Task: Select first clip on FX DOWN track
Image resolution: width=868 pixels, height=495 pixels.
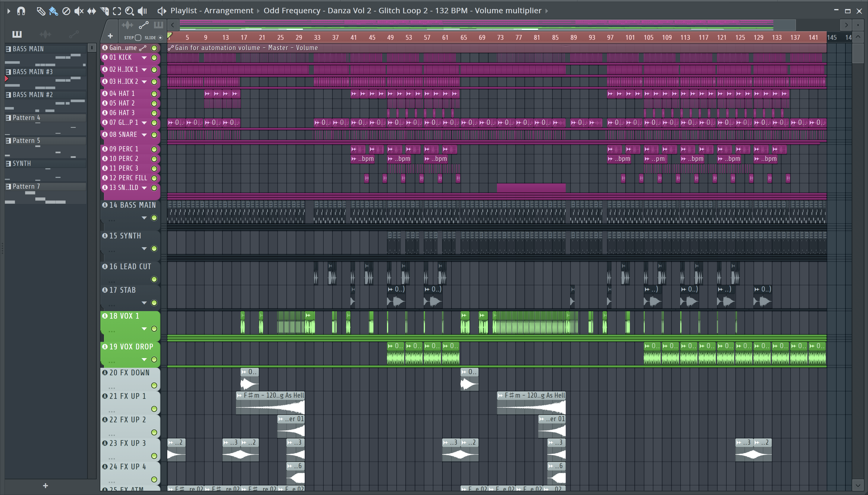Action: 250,379
